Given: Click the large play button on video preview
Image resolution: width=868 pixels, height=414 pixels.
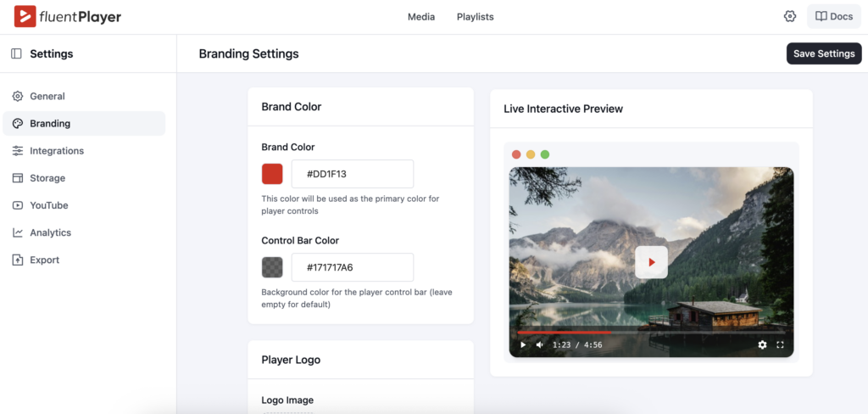Looking at the screenshot, I should point(652,262).
